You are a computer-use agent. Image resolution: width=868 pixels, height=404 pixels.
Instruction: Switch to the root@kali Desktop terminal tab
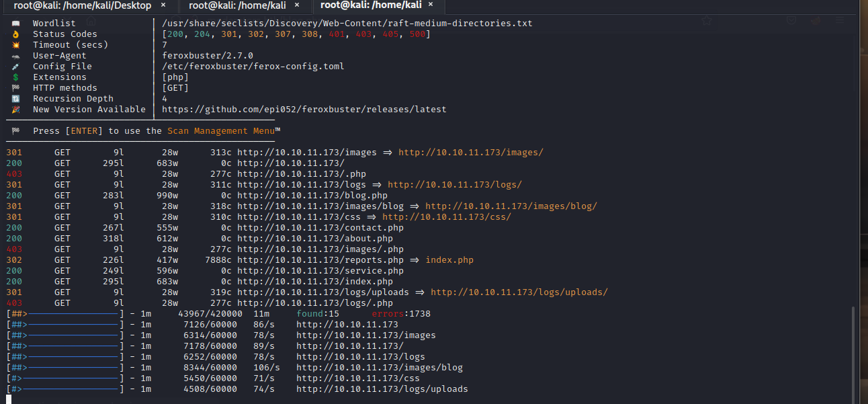pos(79,5)
